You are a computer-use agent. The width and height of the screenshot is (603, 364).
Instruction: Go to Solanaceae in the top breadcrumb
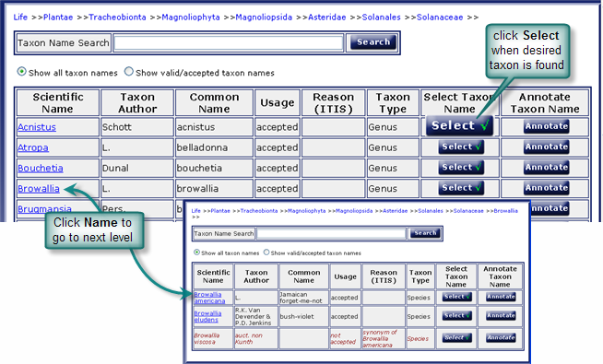point(440,18)
